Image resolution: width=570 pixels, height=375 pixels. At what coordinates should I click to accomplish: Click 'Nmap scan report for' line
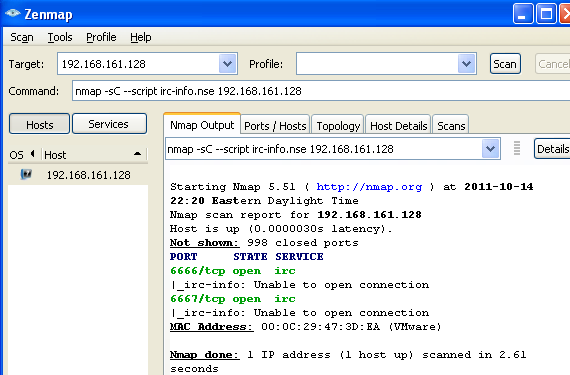[296, 215]
